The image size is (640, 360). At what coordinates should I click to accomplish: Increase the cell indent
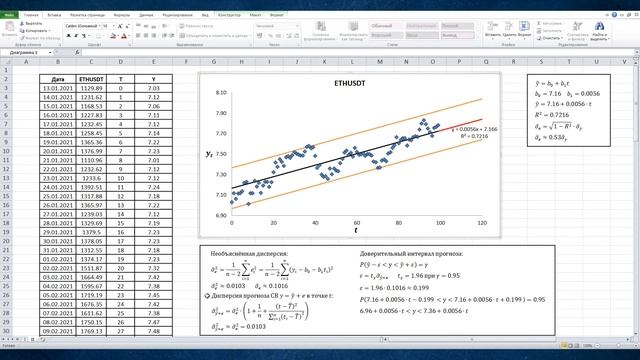(x=172, y=36)
